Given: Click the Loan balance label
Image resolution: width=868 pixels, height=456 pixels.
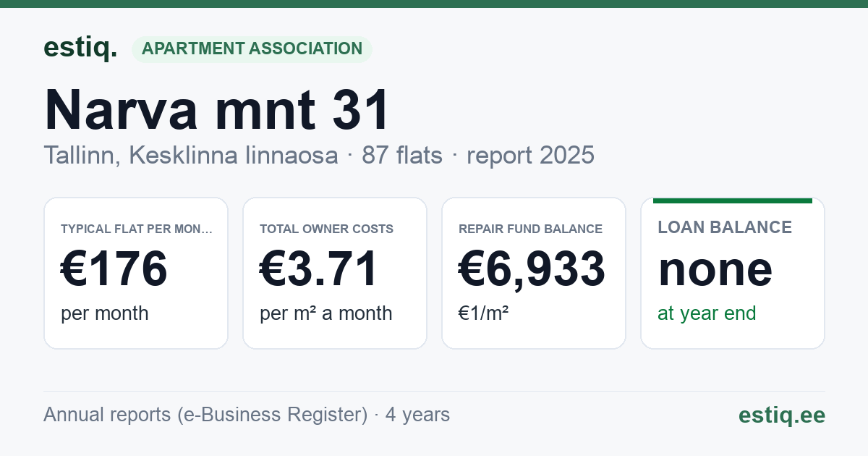Looking at the screenshot, I should tap(725, 227).
